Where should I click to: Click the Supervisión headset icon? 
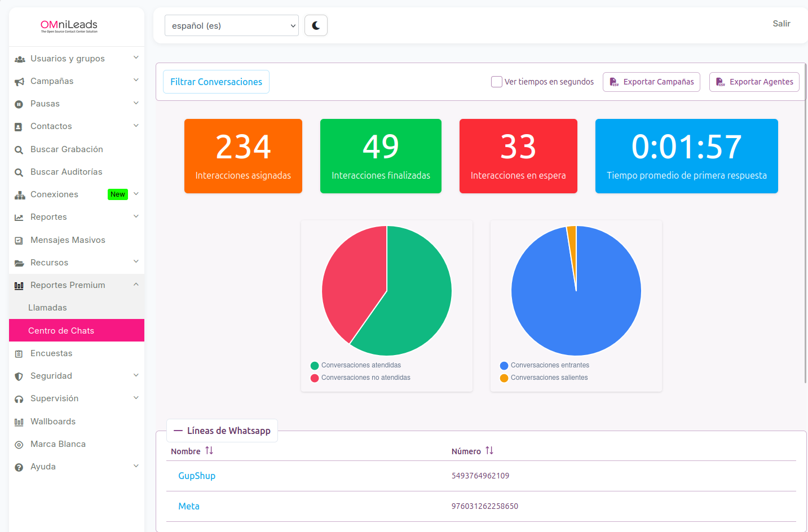click(x=19, y=399)
